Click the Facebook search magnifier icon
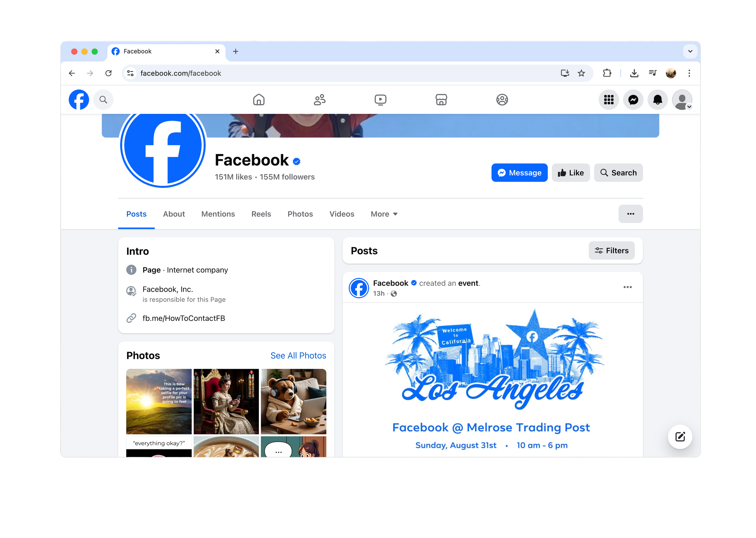756x538 pixels. [x=103, y=100]
